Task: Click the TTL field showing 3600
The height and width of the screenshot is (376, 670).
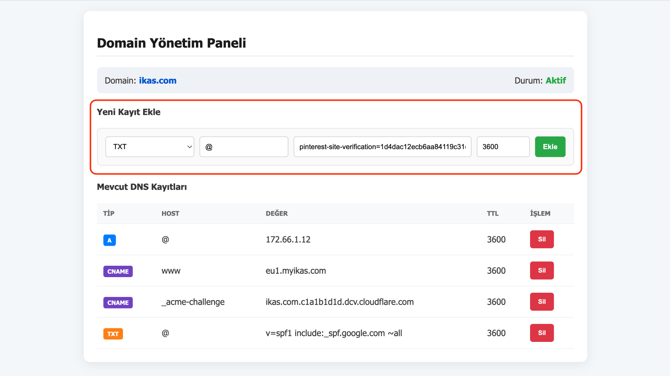Action: click(503, 147)
